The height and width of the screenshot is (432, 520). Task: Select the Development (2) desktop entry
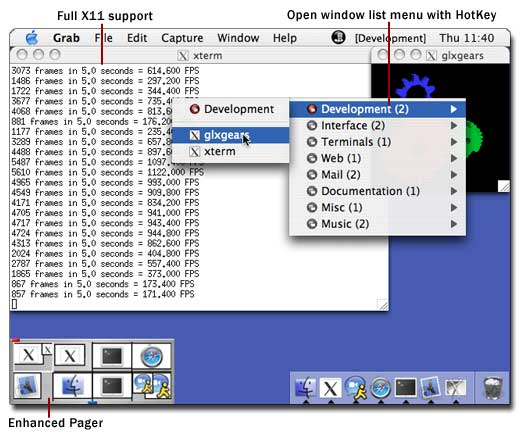coord(378,109)
